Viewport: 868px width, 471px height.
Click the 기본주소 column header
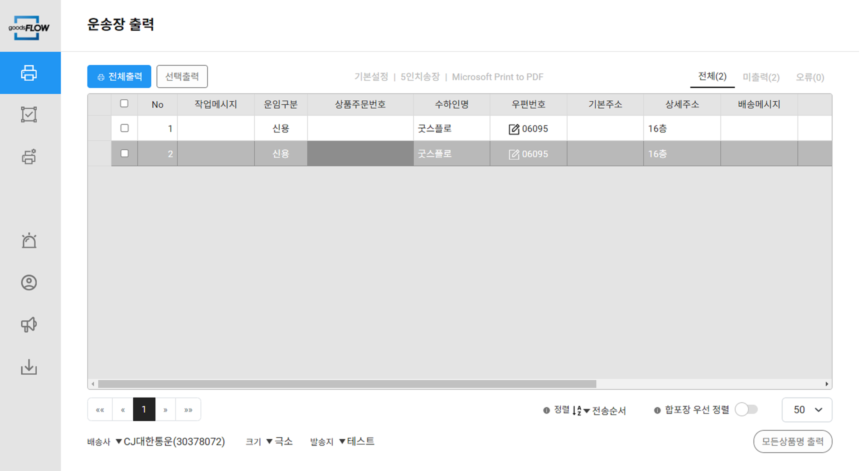click(x=605, y=104)
